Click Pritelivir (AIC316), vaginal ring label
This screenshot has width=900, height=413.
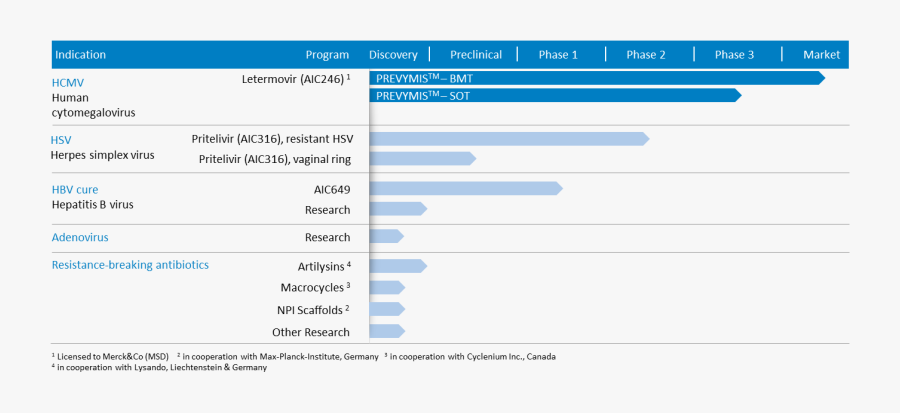[274, 159]
